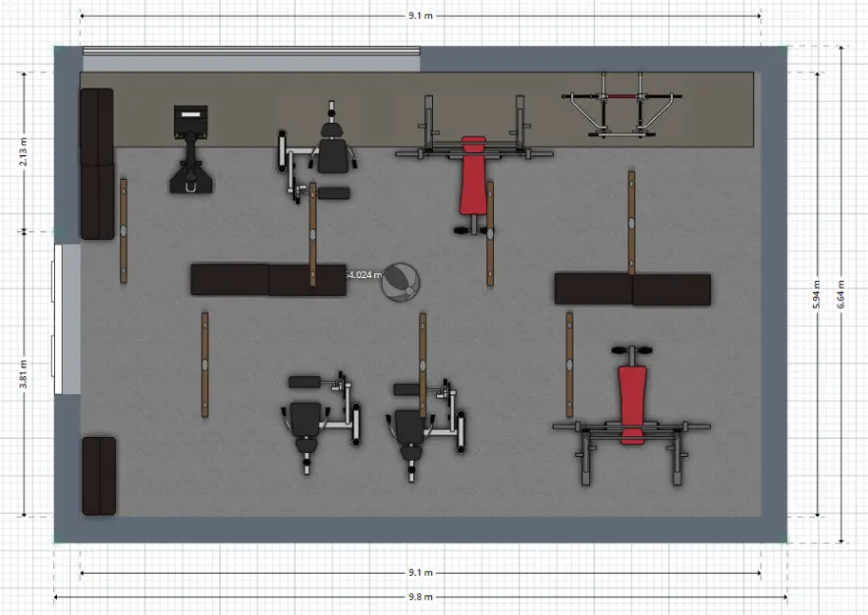Select the wooden beam farthest to the right
Viewport: 868px width, 615px height.
click(631, 222)
